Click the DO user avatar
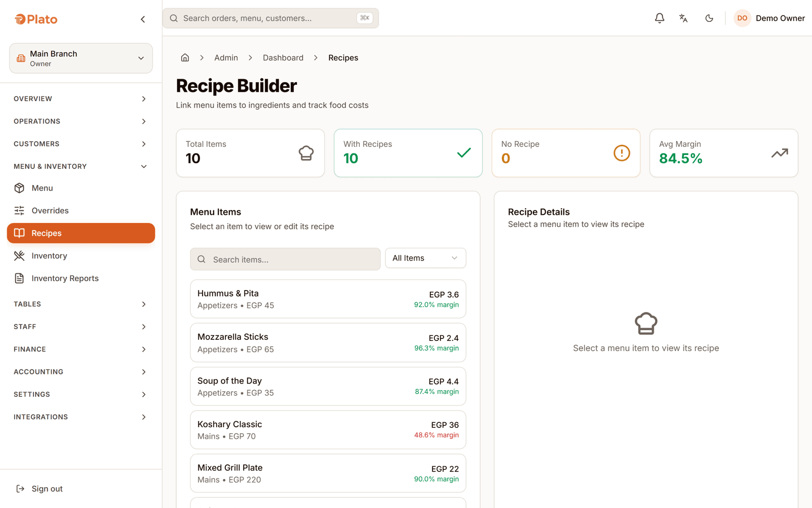 point(742,18)
